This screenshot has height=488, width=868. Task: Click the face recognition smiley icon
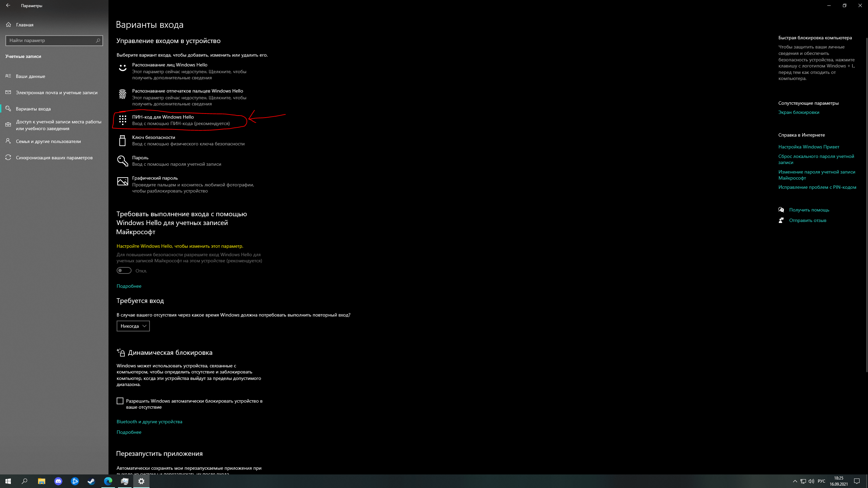[x=122, y=68]
